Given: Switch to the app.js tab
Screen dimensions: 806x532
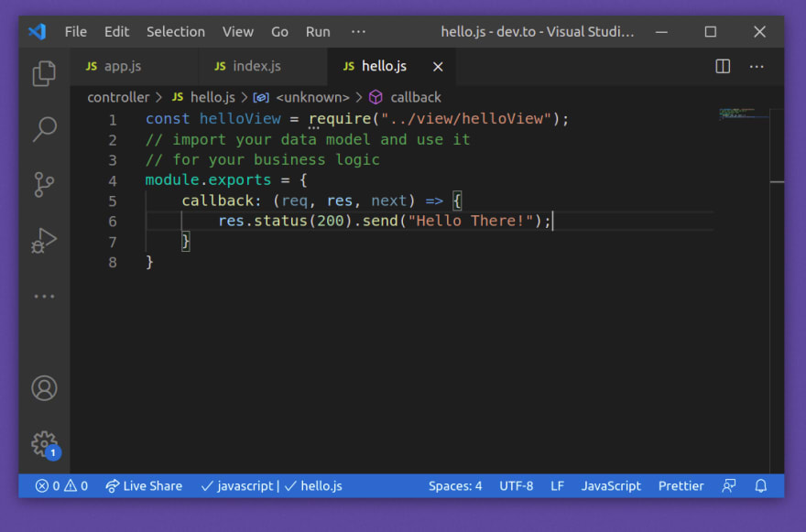Looking at the screenshot, I should [x=134, y=66].
